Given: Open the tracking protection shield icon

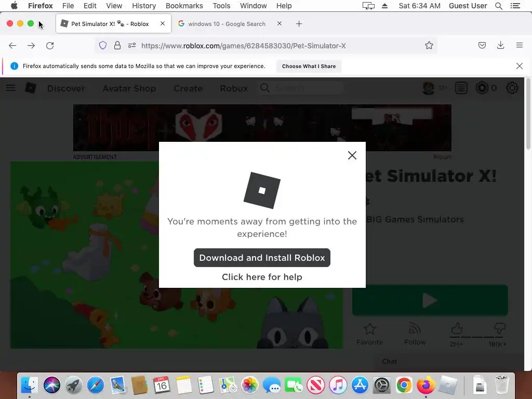Looking at the screenshot, I should click(x=103, y=46).
